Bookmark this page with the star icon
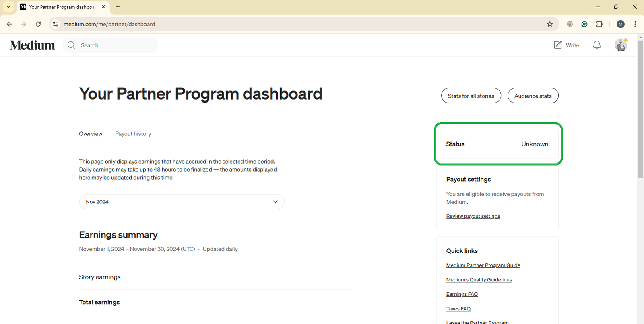The image size is (644, 324). click(x=550, y=24)
